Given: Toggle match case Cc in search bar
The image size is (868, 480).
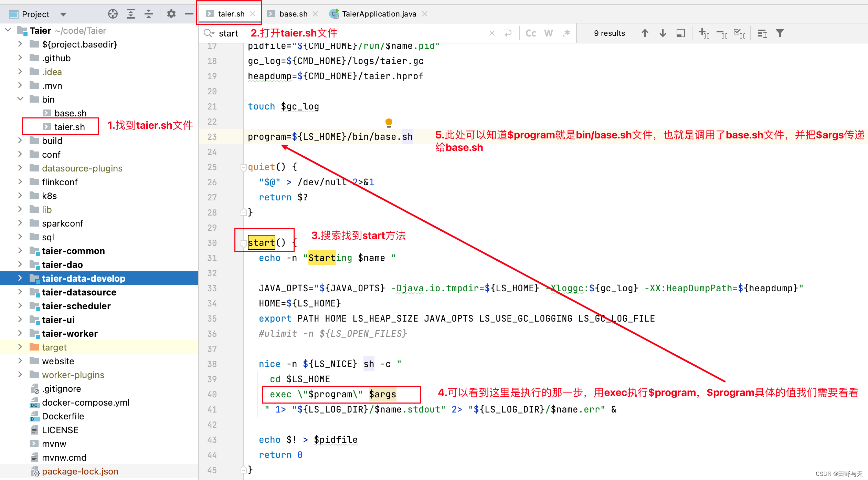Looking at the screenshot, I should tap(531, 33).
